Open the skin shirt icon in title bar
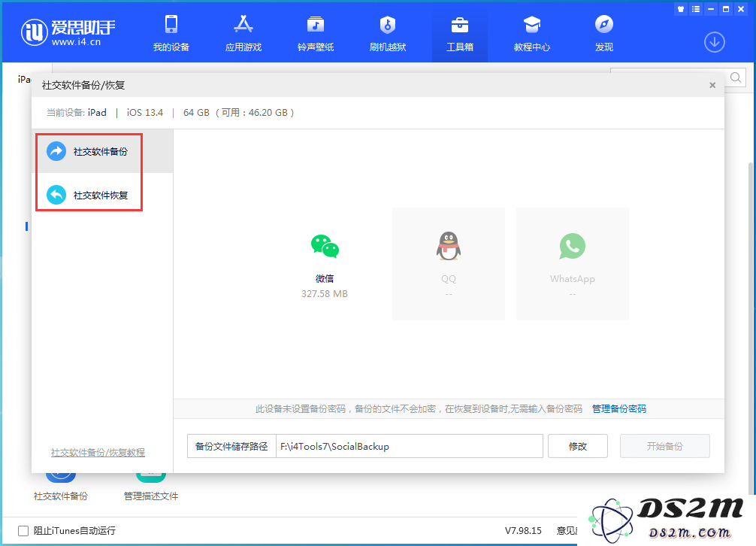The width and height of the screenshot is (756, 546). tap(681, 9)
